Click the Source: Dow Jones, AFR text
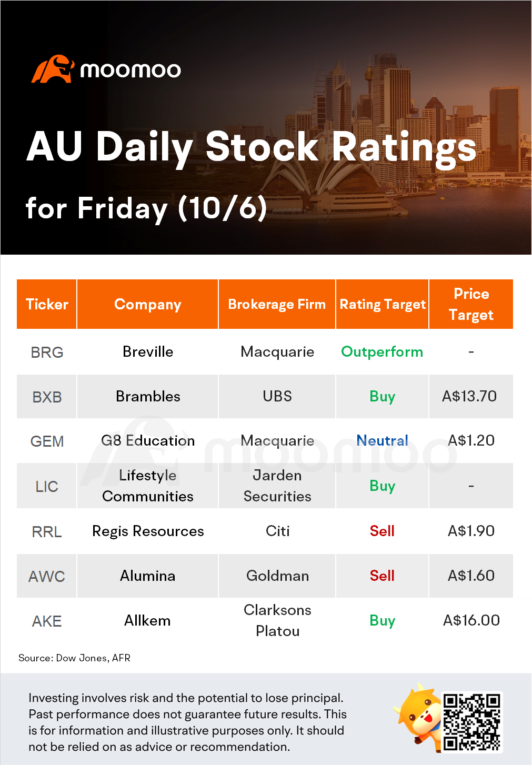 (74, 658)
